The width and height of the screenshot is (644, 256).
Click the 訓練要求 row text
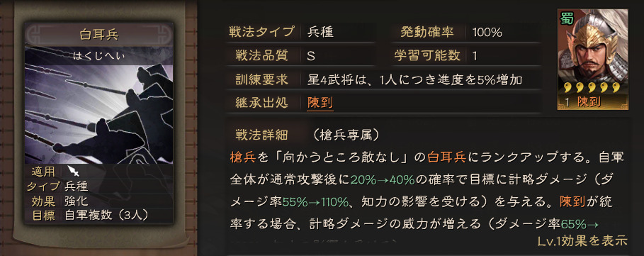[415, 79]
